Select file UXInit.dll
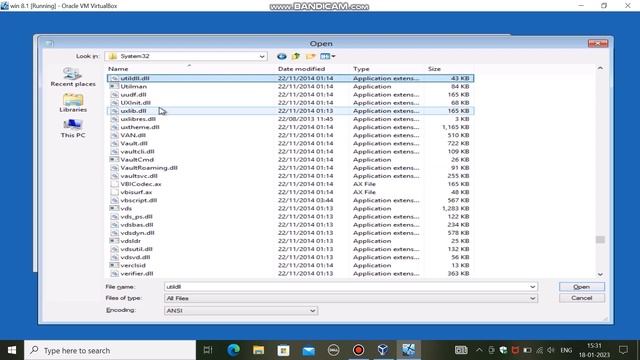The image size is (640, 360). click(x=290, y=102)
